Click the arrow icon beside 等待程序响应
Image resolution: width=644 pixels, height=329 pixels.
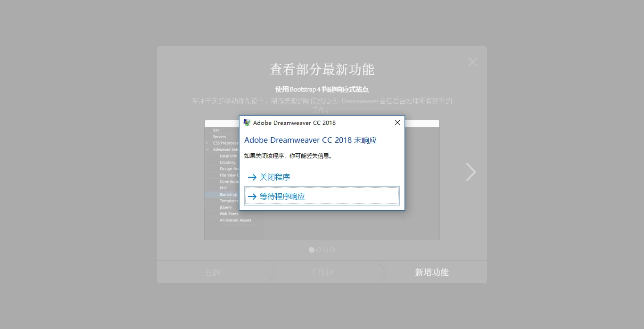click(252, 197)
